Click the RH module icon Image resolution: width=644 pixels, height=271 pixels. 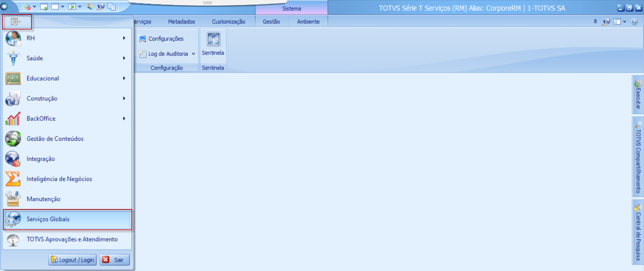[x=13, y=38]
